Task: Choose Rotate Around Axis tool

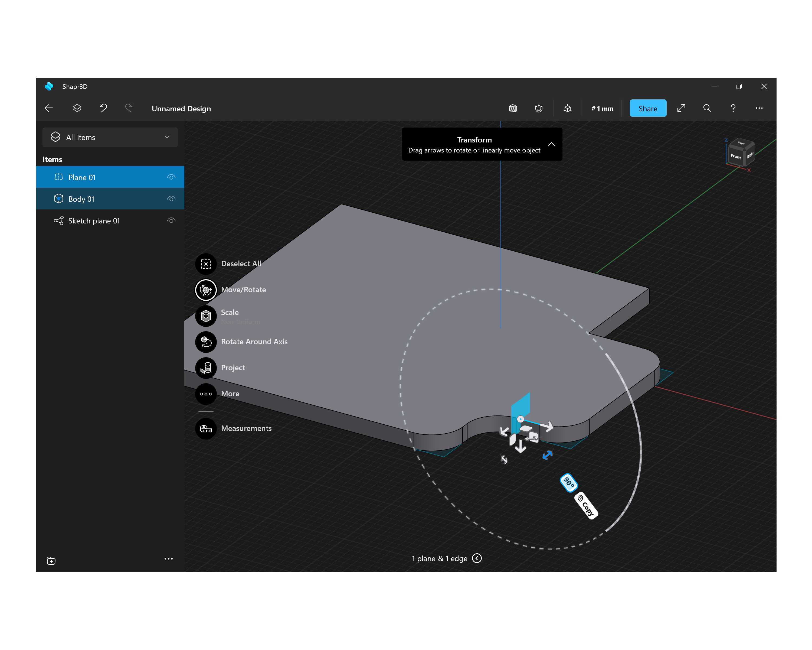Action: pyautogui.click(x=206, y=342)
